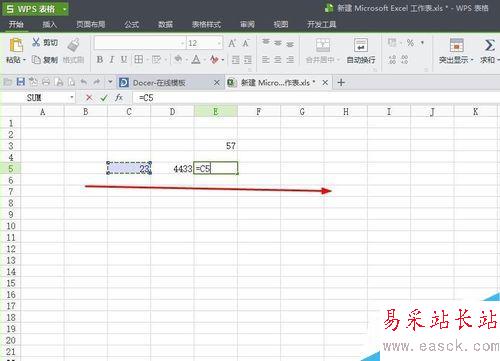Click the Undo arrow icon
The height and width of the screenshot is (361, 500).
[x=84, y=82]
